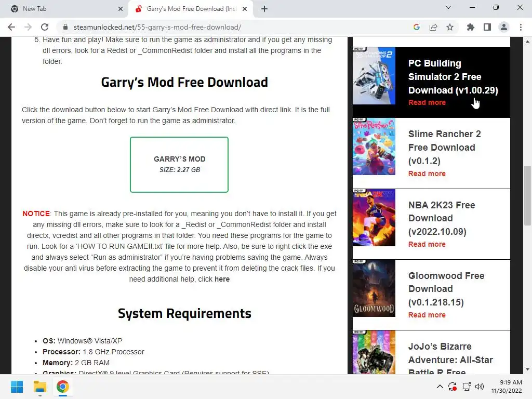Click the address bar URL
Screen dimensions: 532x399
157,27
